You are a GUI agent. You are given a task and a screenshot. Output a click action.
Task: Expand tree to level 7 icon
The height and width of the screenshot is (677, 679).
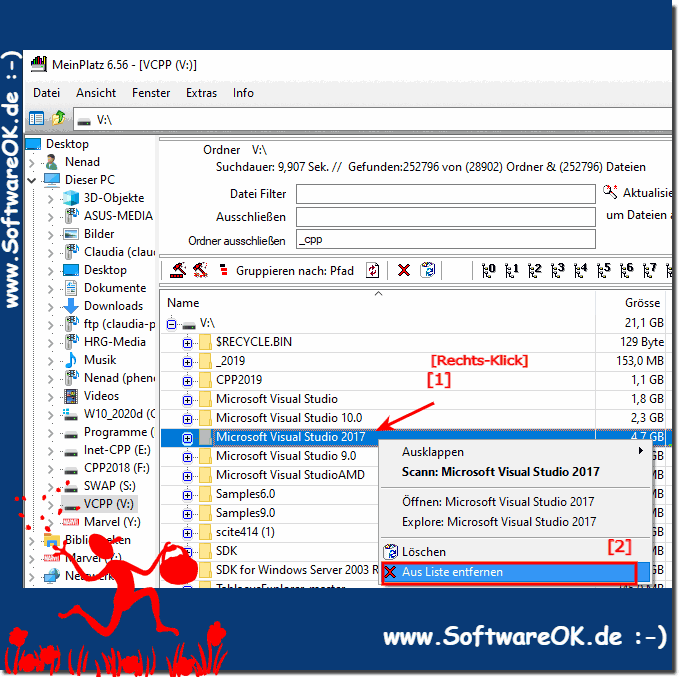(650, 270)
